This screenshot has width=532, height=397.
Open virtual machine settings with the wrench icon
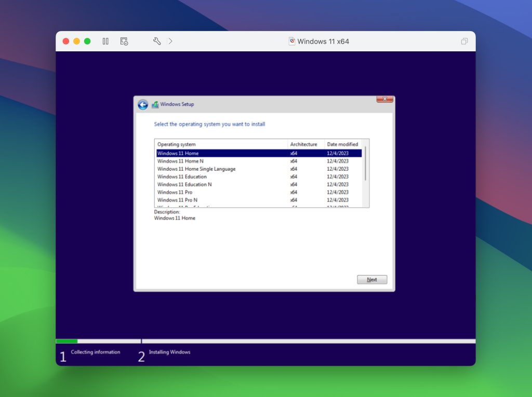click(156, 40)
